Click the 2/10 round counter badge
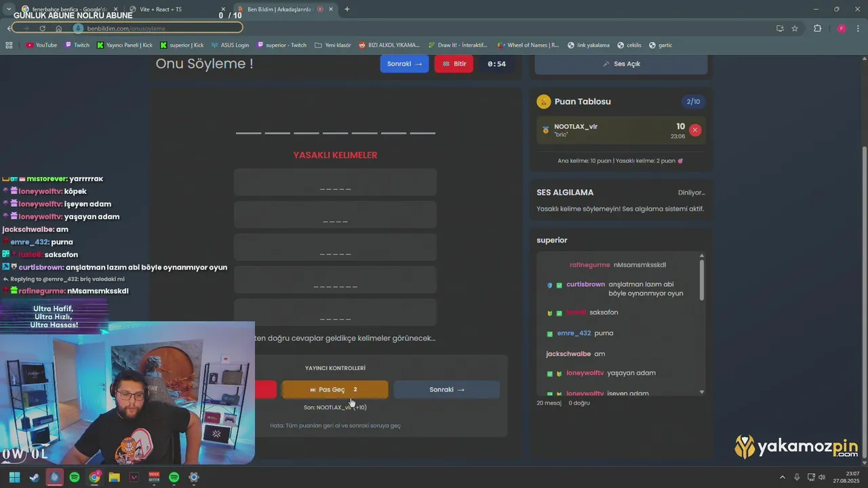 pyautogui.click(x=693, y=102)
